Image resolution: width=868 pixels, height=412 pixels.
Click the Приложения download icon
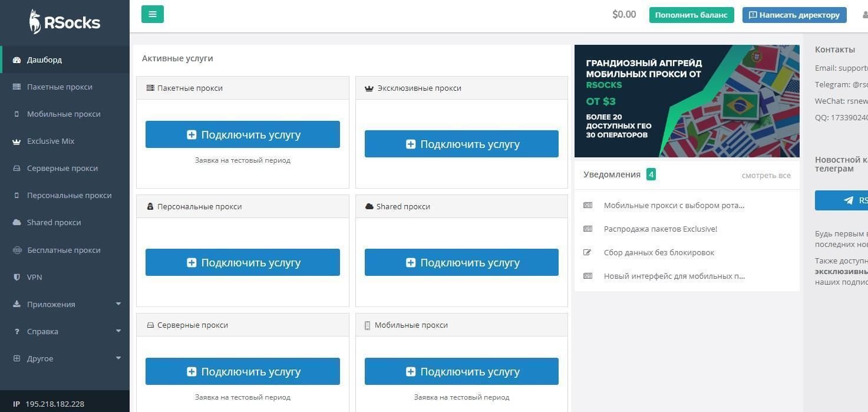click(x=16, y=304)
